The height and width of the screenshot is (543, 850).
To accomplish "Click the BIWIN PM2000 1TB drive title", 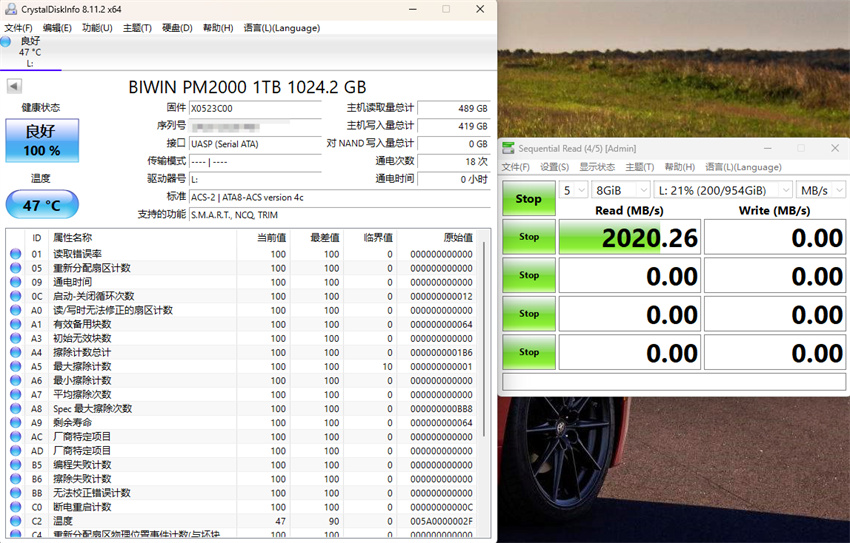I will pyautogui.click(x=247, y=87).
